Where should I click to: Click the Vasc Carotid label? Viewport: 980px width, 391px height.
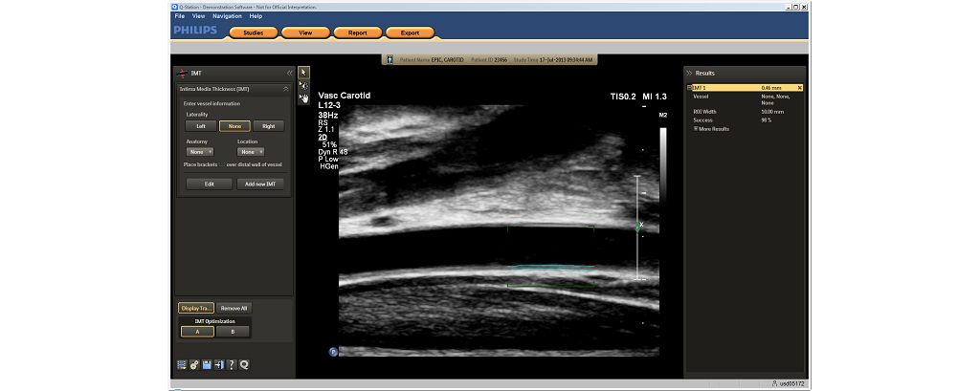[x=345, y=96]
